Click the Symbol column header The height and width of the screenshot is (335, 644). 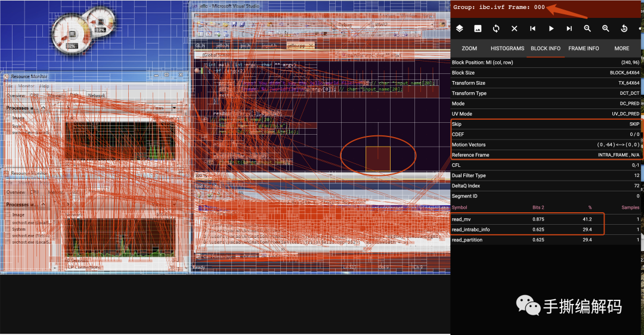pyautogui.click(x=460, y=207)
